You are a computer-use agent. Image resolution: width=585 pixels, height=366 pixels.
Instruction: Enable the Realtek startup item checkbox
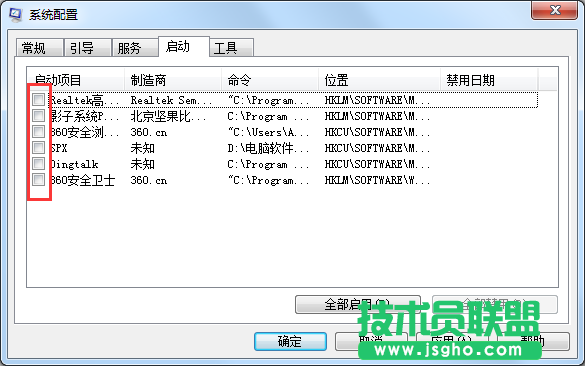click(x=38, y=100)
